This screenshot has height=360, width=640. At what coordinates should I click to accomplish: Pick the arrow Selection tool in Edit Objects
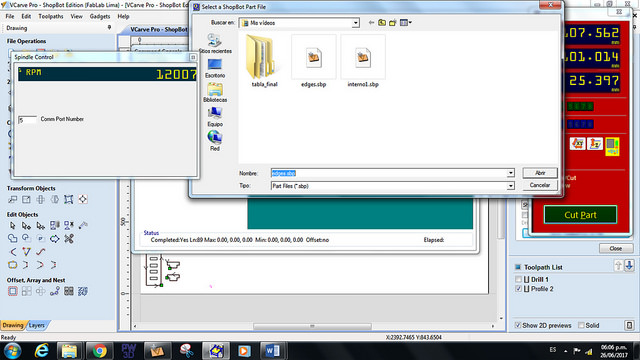(x=13, y=225)
